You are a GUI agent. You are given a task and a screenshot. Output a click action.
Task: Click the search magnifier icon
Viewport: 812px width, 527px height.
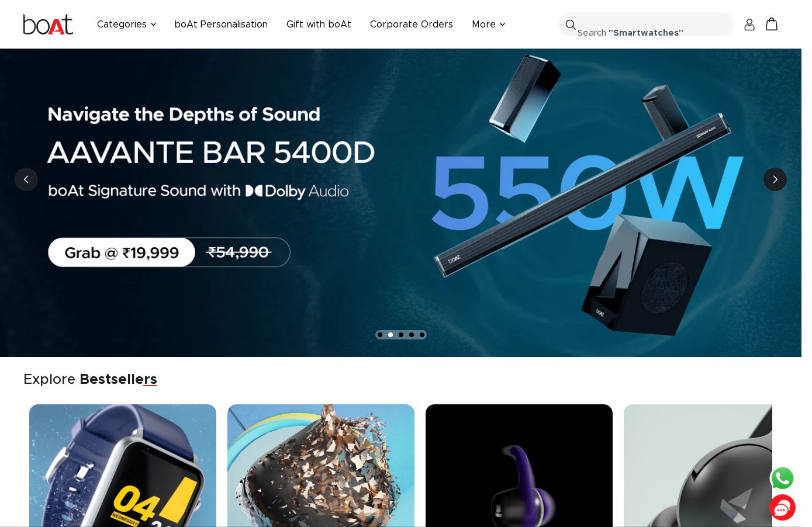(x=571, y=25)
